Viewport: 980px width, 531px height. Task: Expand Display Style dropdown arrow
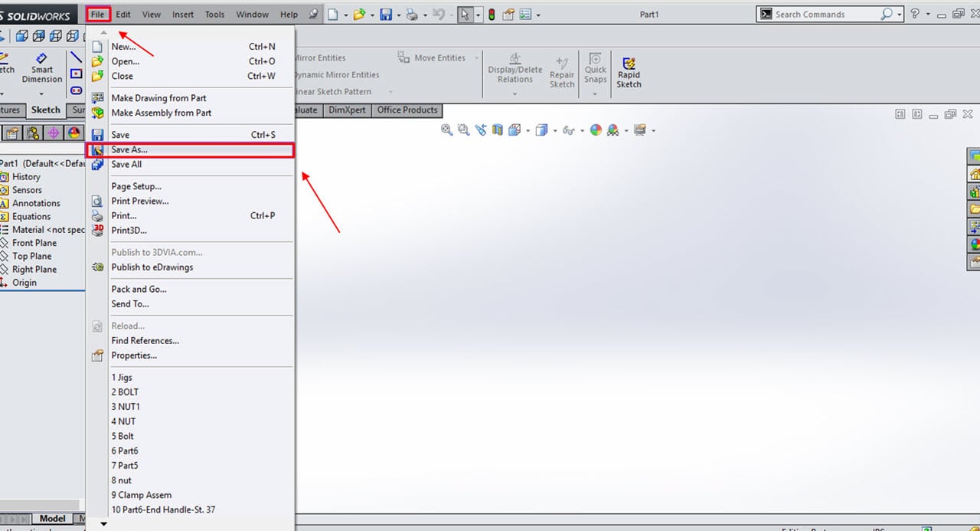[x=555, y=131]
